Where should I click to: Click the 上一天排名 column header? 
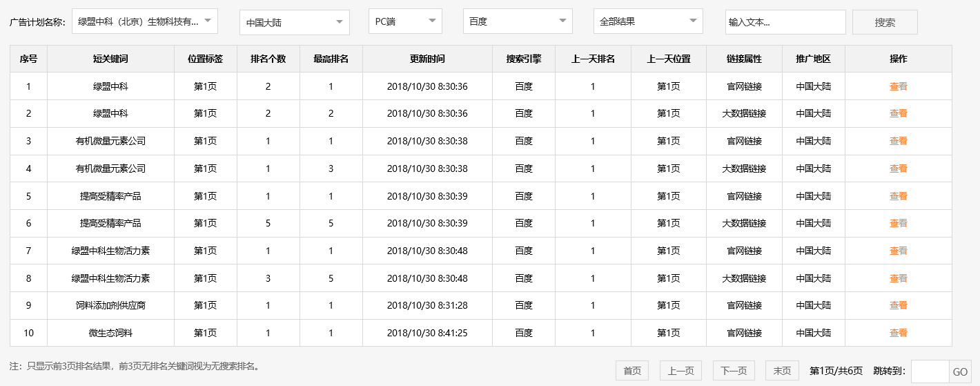coord(593,59)
